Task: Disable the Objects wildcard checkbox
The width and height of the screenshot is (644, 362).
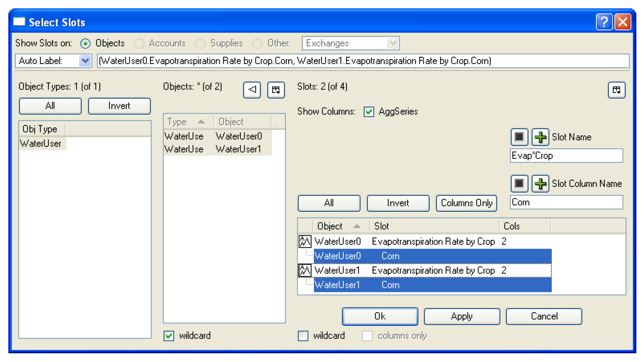Action: pos(169,336)
